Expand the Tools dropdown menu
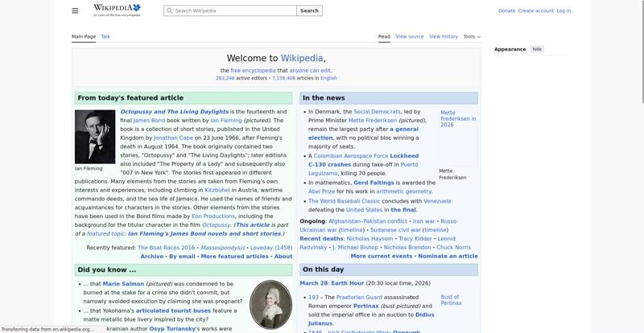The height and width of the screenshot is (333, 644). coord(471,36)
